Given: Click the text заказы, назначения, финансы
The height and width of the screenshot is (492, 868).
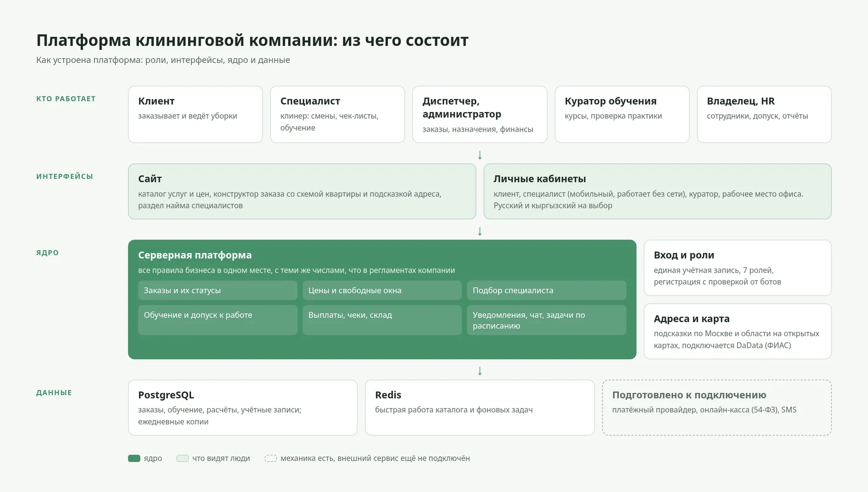Looking at the screenshot, I should pos(478,129).
